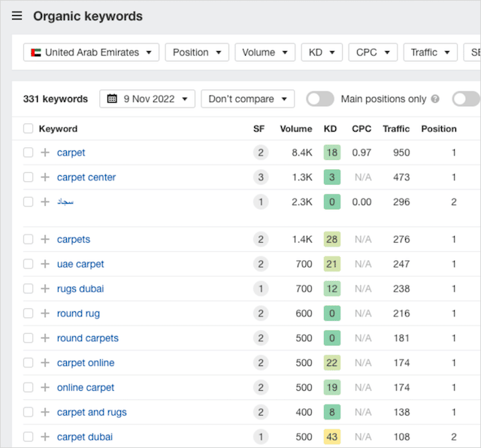Screen dimensions: 481x448
Task: Open the KD filter menu
Action: 322,52
